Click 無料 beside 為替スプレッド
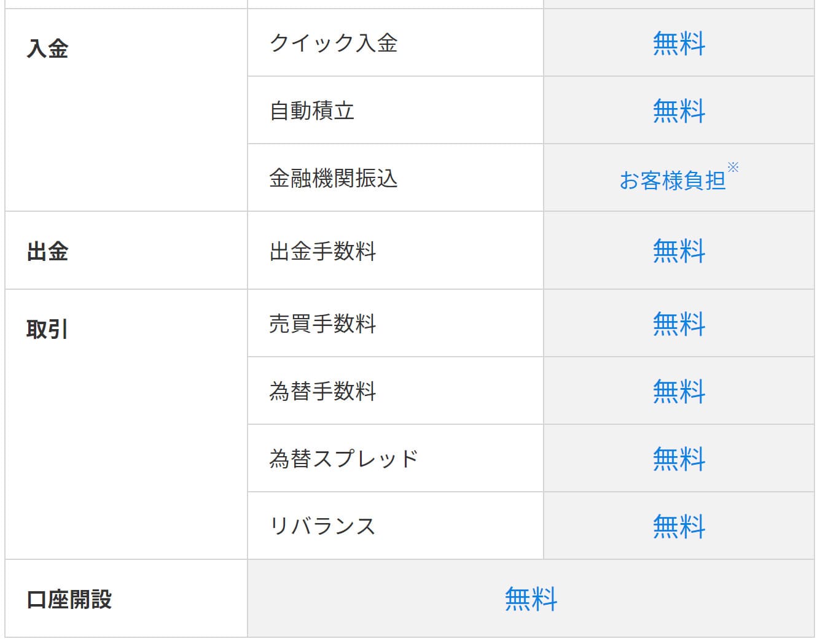 (x=679, y=459)
